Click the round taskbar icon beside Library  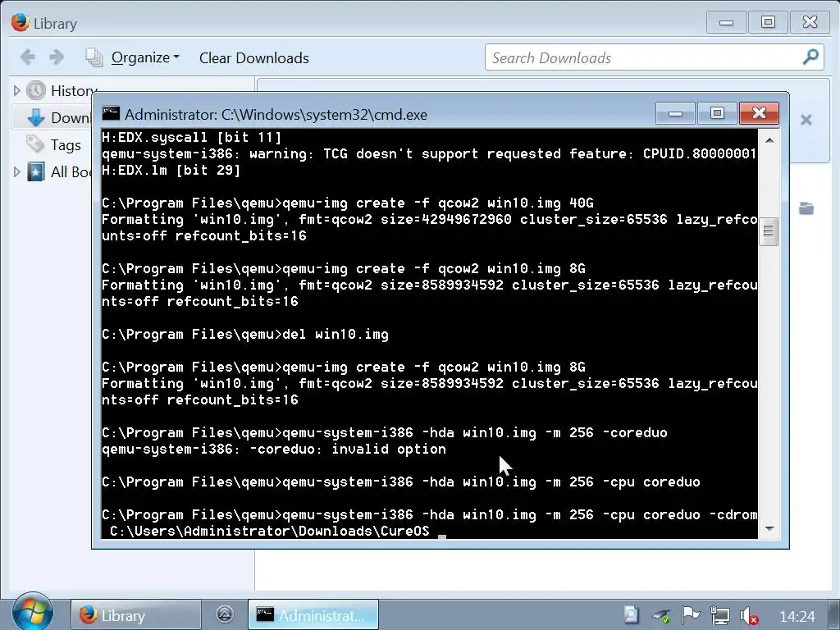tap(225, 614)
